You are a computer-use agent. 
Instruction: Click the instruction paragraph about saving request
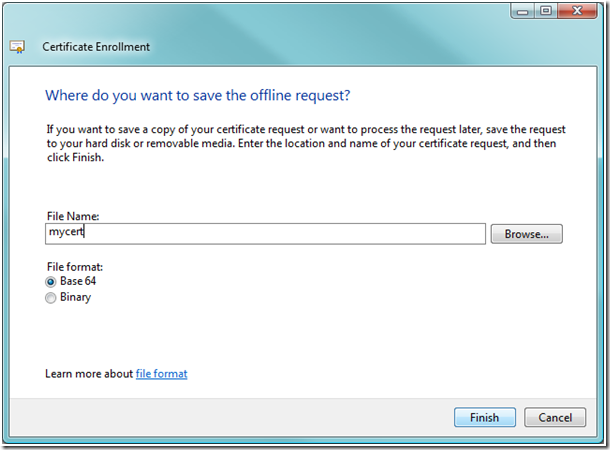click(306, 143)
